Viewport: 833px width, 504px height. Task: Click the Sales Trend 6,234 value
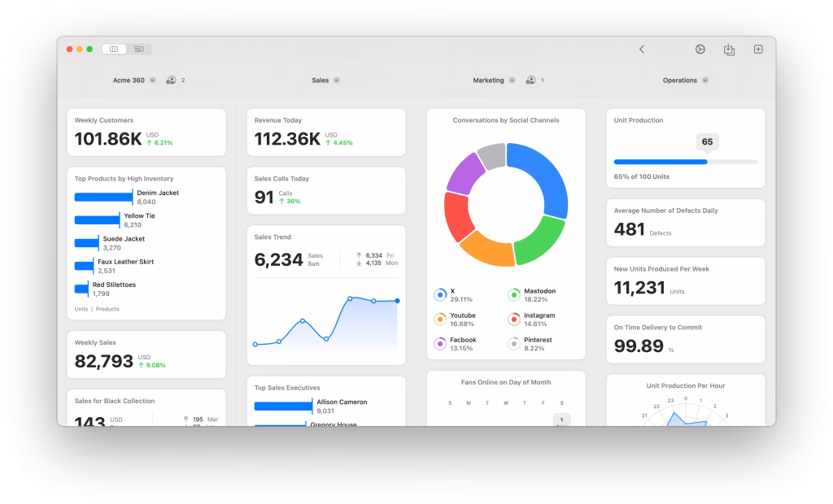click(x=278, y=259)
